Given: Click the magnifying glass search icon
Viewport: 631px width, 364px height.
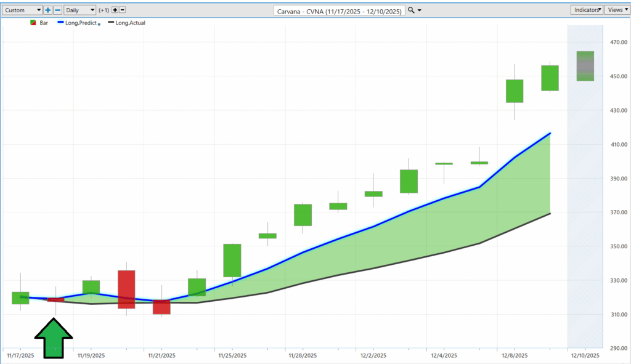Looking at the screenshot, I should coord(412,10).
